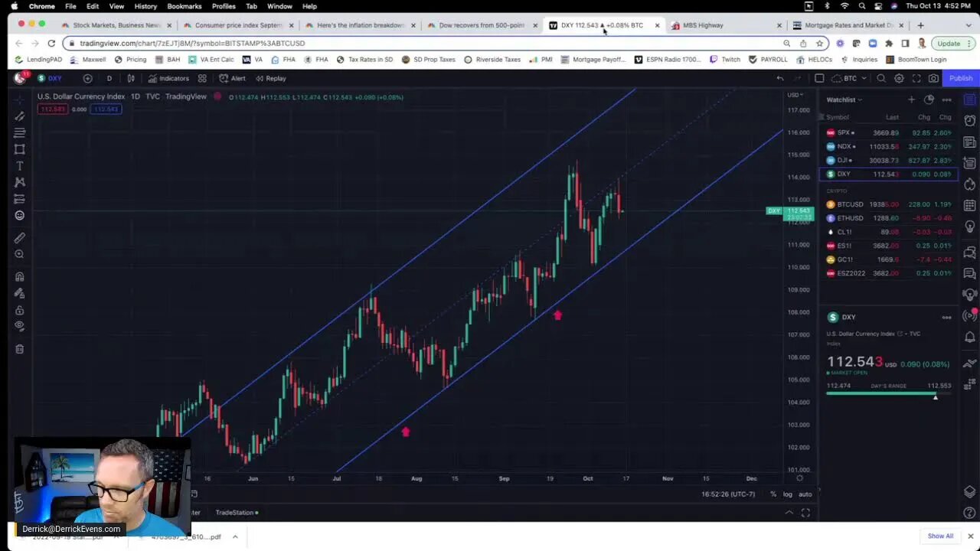
Task: Create an Alert from top toolbar
Action: point(232,78)
